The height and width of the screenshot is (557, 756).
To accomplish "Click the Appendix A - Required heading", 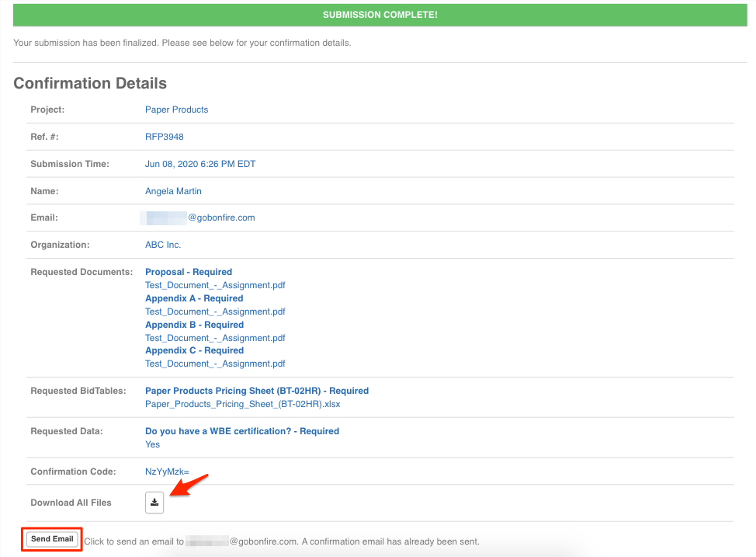I will [x=194, y=298].
